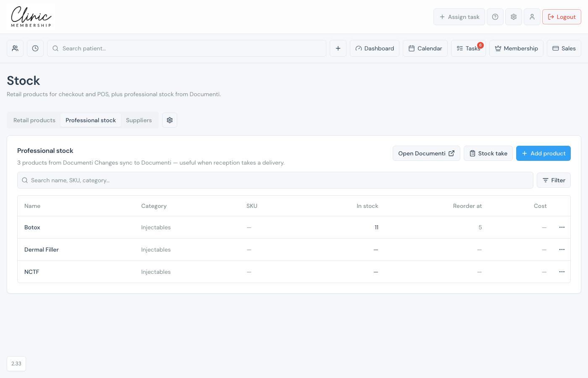Focus the Search patient field

coord(186,48)
